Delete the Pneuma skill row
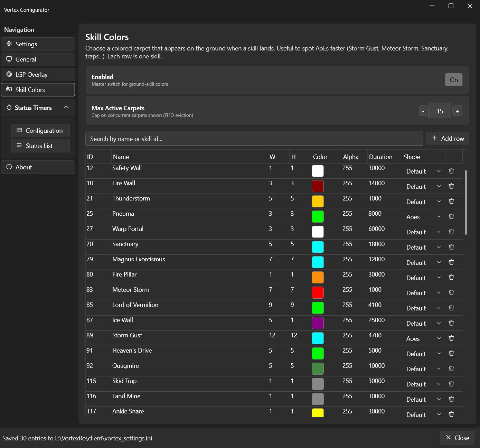The width and height of the screenshot is (480, 448). 451,216
